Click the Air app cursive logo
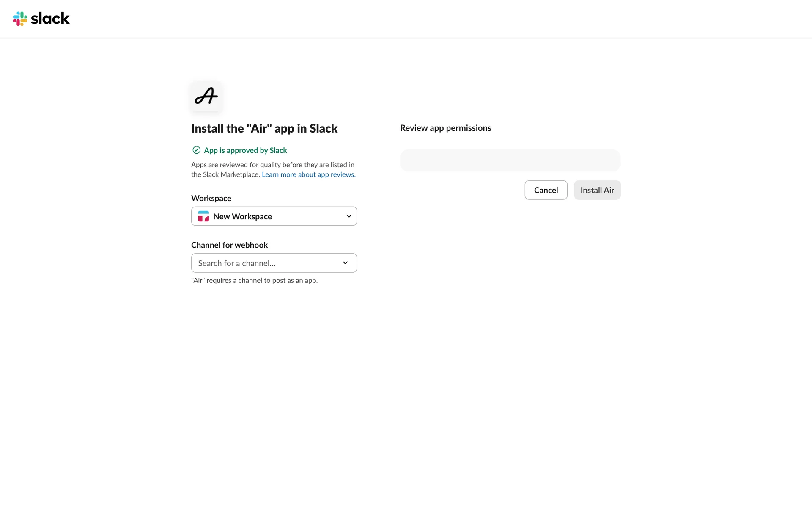This screenshot has width=812, height=508. pyautogui.click(x=206, y=96)
